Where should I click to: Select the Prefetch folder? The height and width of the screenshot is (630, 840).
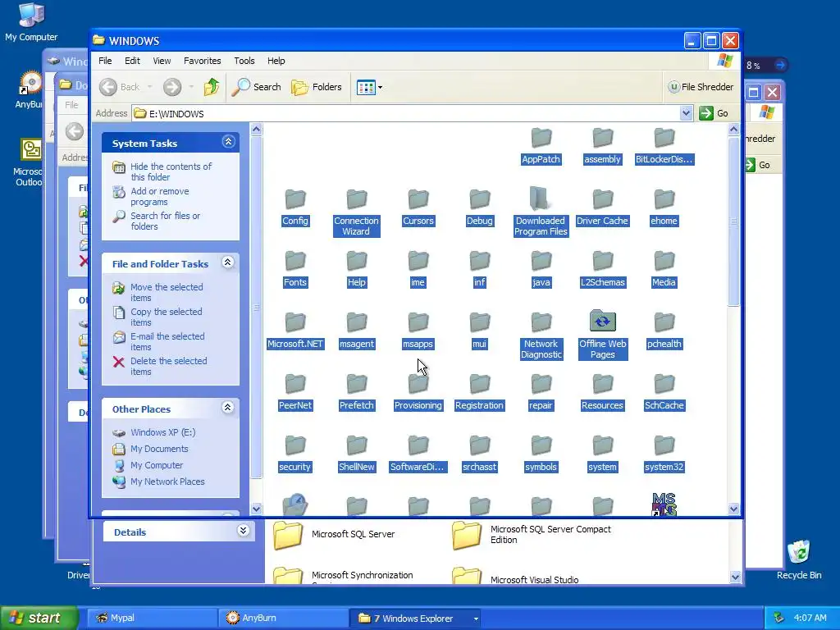tap(356, 392)
